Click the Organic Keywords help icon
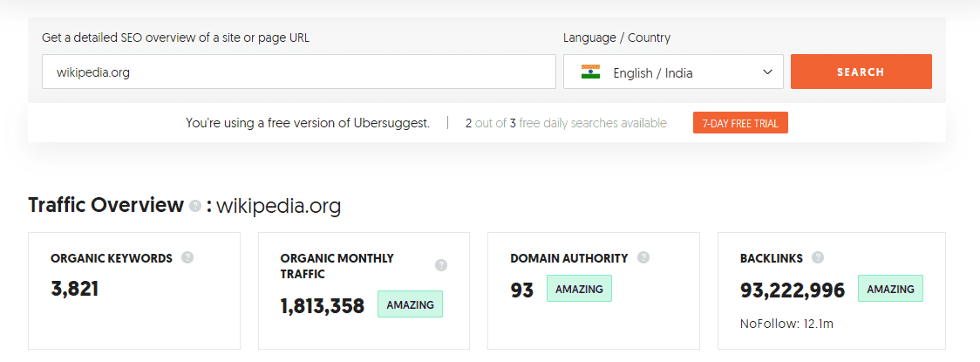The height and width of the screenshot is (362, 980). [187, 257]
